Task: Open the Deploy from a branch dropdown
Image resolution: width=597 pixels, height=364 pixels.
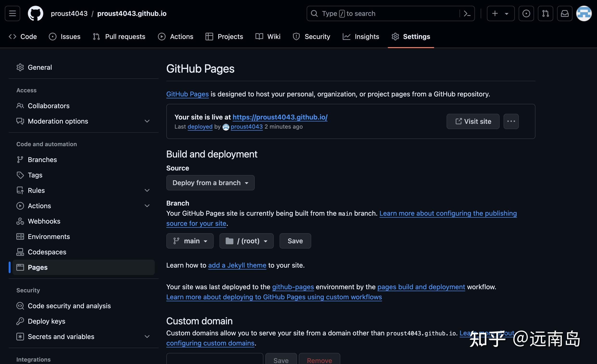Action: click(x=210, y=183)
